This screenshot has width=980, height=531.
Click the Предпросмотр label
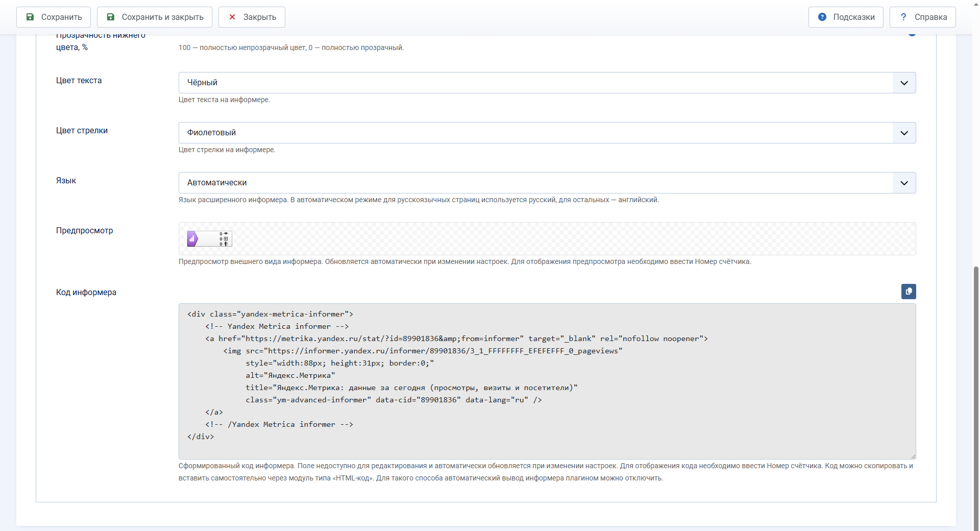[85, 230]
